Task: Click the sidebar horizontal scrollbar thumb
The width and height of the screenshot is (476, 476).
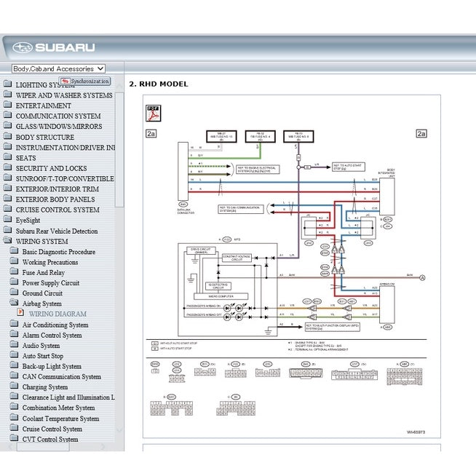Action: tap(44, 446)
